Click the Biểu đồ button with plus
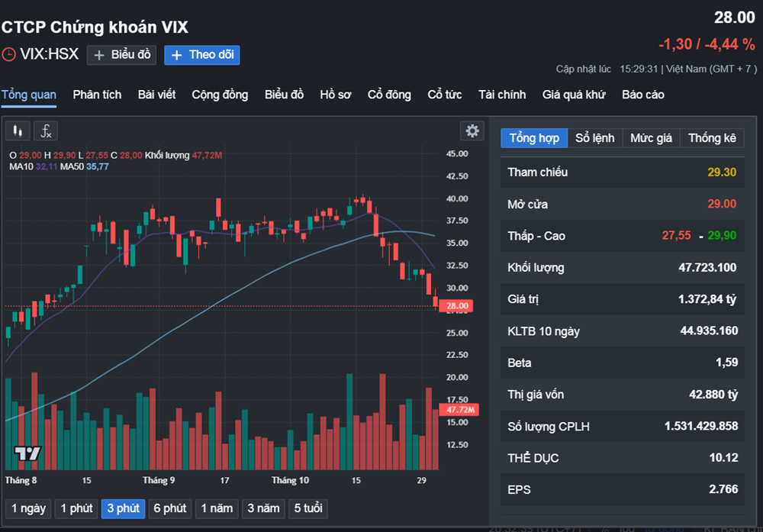Screen dimensions: 763x532 tap(122, 55)
